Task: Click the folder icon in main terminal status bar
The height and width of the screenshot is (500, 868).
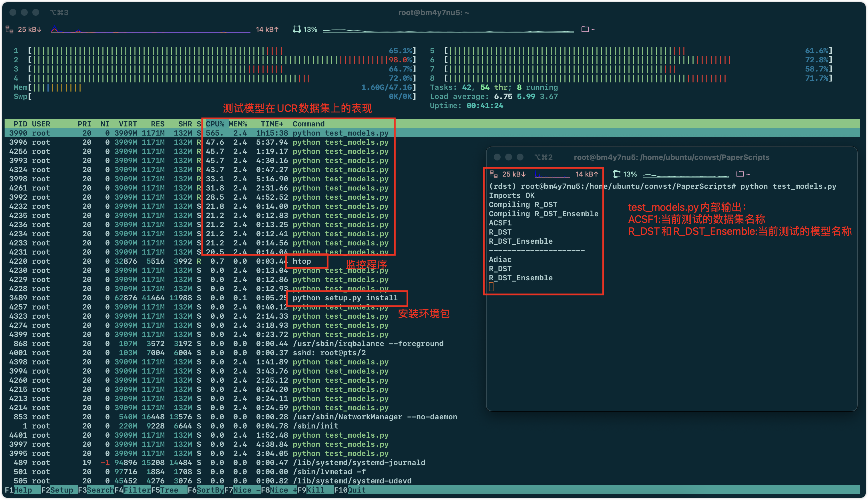Action: (x=585, y=29)
